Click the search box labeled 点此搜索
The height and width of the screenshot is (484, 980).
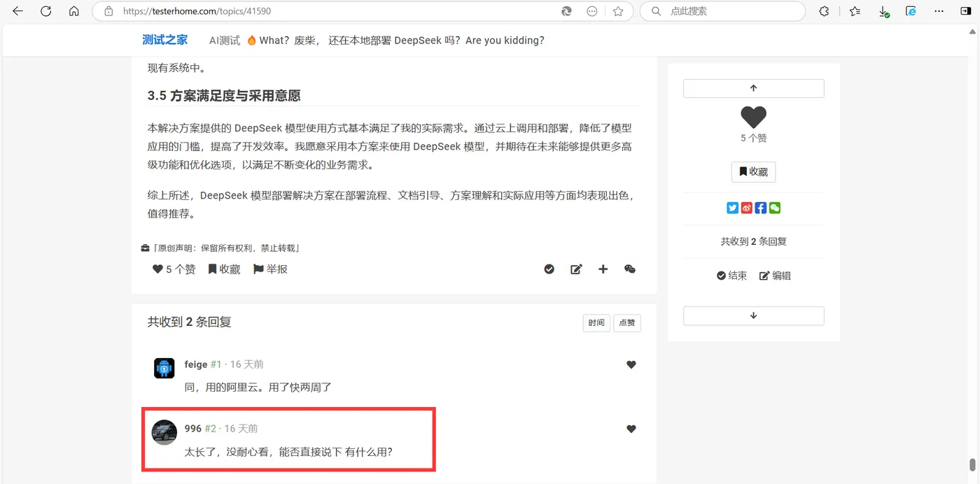click(722, 11)
